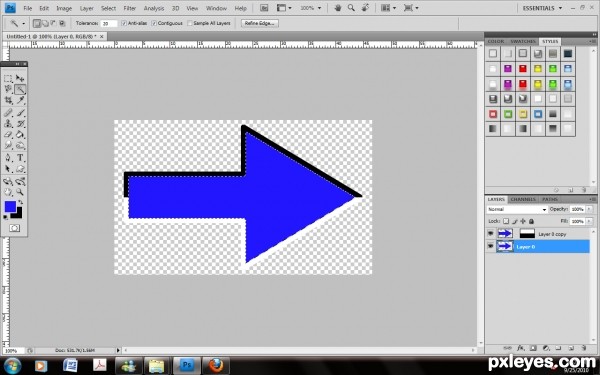The width and height of the screenshot is (600, 375).
Task: Select the Eraser tool
Action: (x=8, y=135)
